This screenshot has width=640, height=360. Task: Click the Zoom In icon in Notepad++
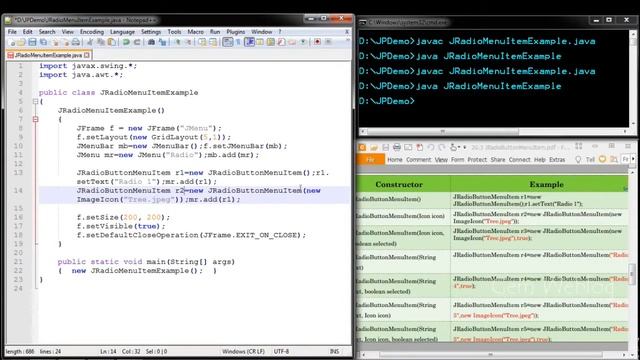point(177,42)
